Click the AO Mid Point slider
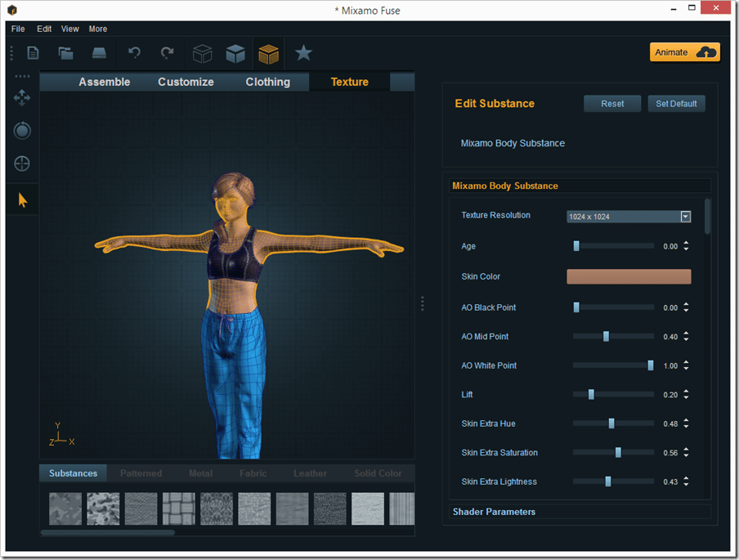Viewport: 739px width, 560px height. (613, 337)
